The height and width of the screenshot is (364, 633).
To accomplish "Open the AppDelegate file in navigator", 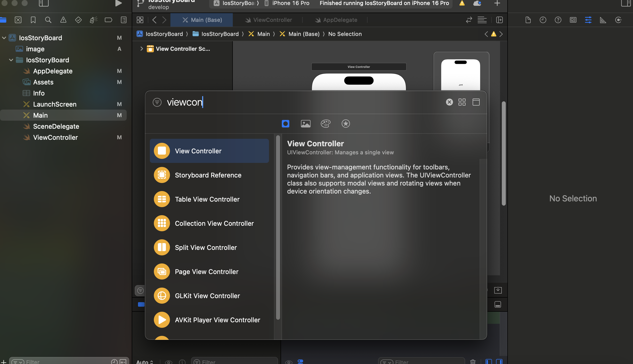I will (x=63, y=71).
